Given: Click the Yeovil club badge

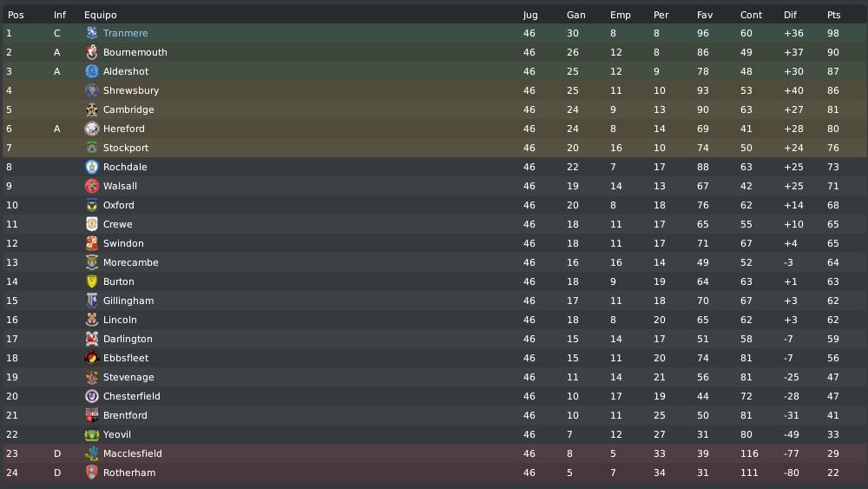Looking at the screenshot, I should pos(92,434).
